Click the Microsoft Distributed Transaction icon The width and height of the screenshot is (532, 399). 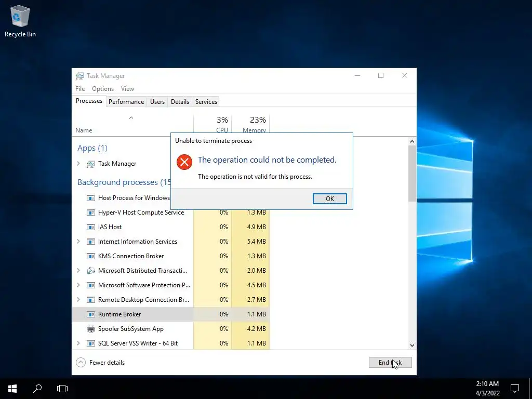tap(90, 271)
